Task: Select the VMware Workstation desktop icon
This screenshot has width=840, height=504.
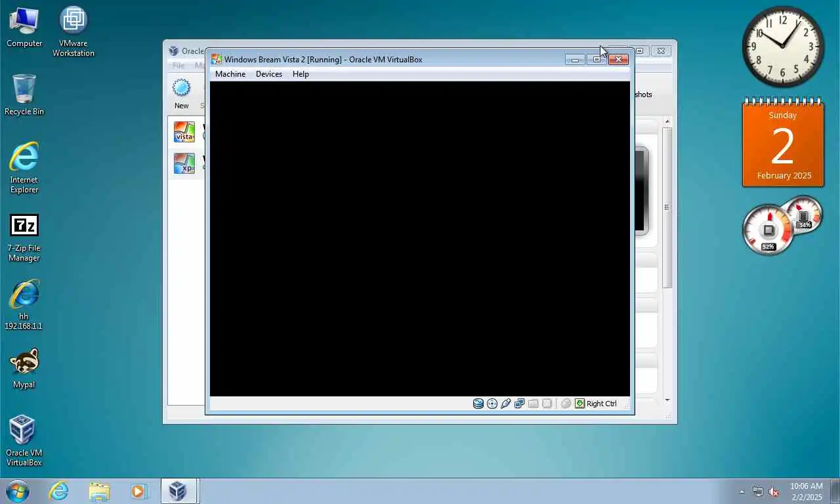Action: click(73, 31)
